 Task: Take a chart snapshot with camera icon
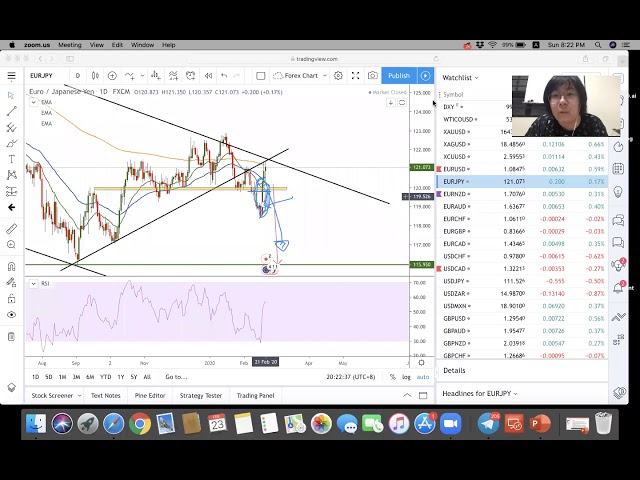click(x=372, y=76)
